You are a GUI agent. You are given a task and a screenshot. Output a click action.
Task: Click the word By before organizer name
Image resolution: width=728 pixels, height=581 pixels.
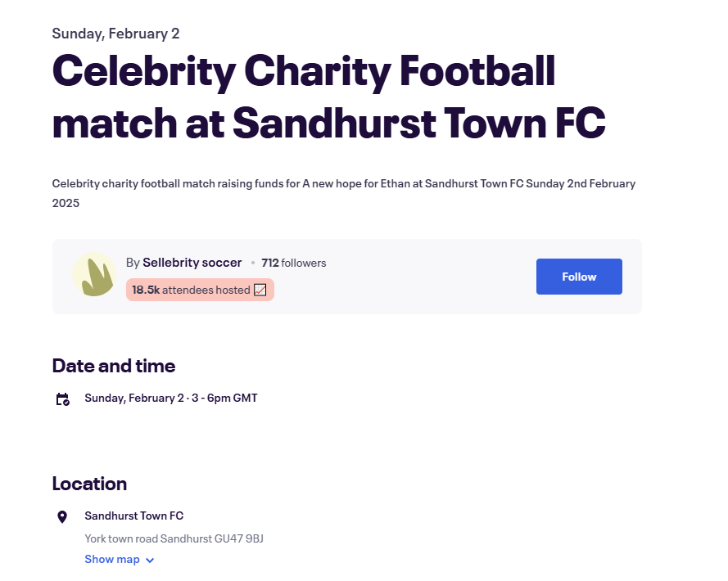133,263
